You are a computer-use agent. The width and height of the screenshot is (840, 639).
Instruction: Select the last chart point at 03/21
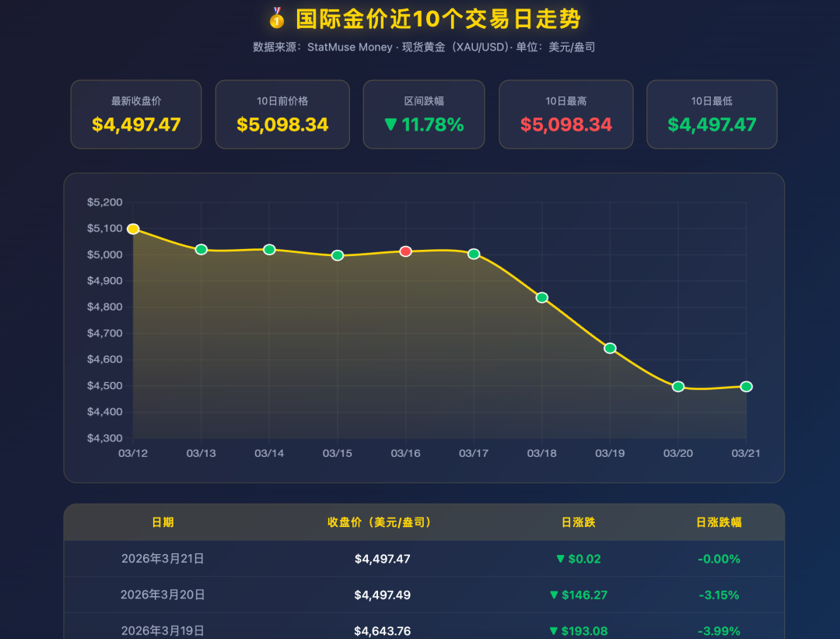(x=746, y=387)
